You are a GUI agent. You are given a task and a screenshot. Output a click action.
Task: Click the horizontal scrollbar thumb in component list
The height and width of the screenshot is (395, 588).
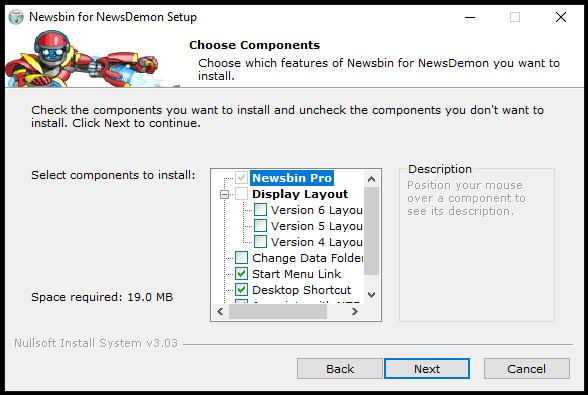tap(278, 311)
